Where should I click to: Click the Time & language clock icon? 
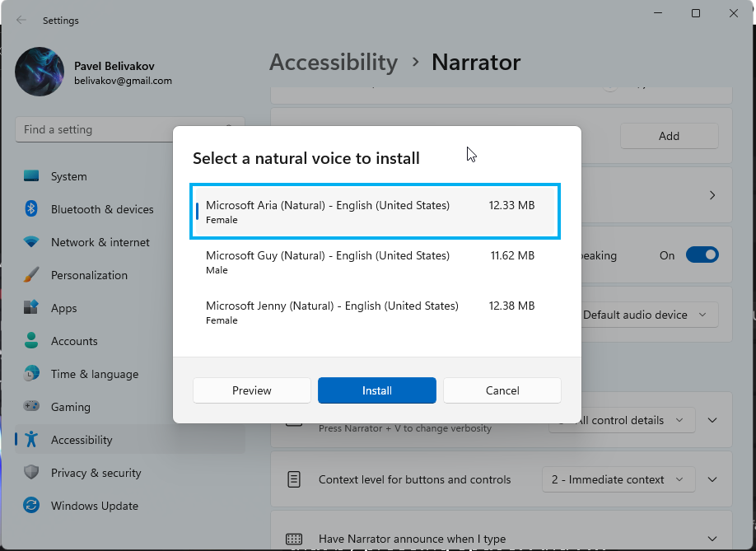[x=31, y=374]
